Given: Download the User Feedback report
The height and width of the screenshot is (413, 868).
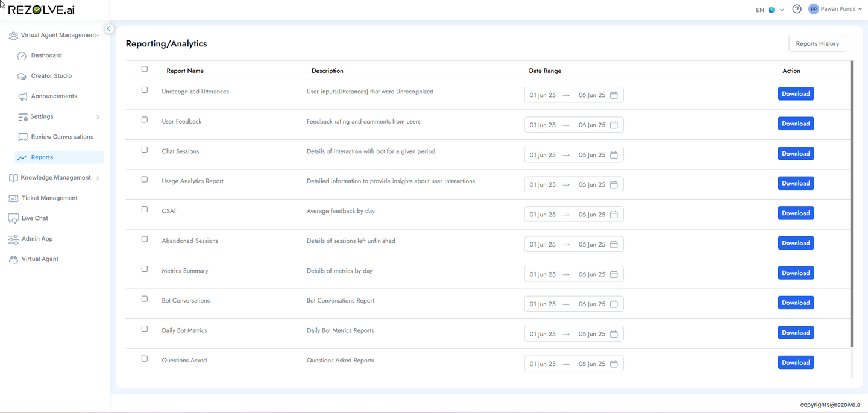Looking at the screenshot, I should click(x=796, y=124).
